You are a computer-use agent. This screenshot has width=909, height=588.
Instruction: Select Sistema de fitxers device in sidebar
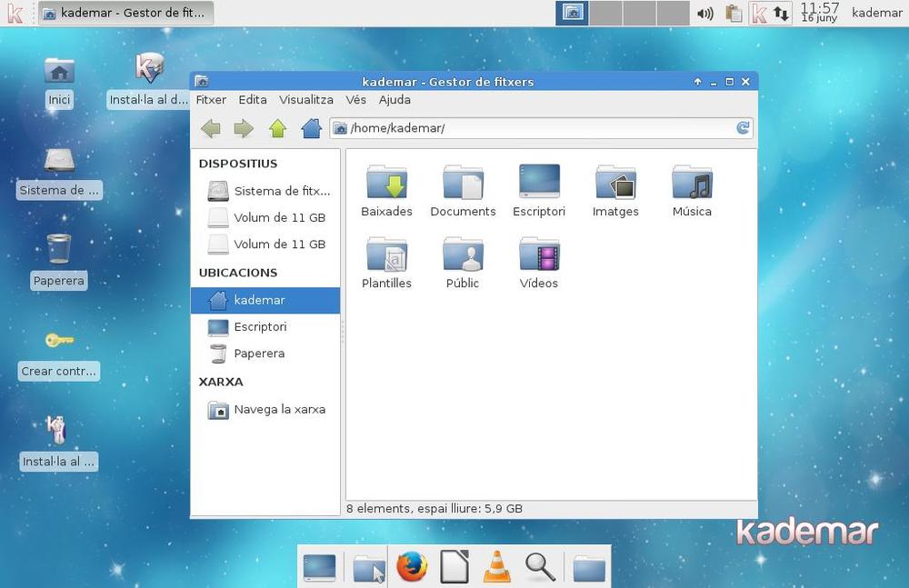coord(282,191)
